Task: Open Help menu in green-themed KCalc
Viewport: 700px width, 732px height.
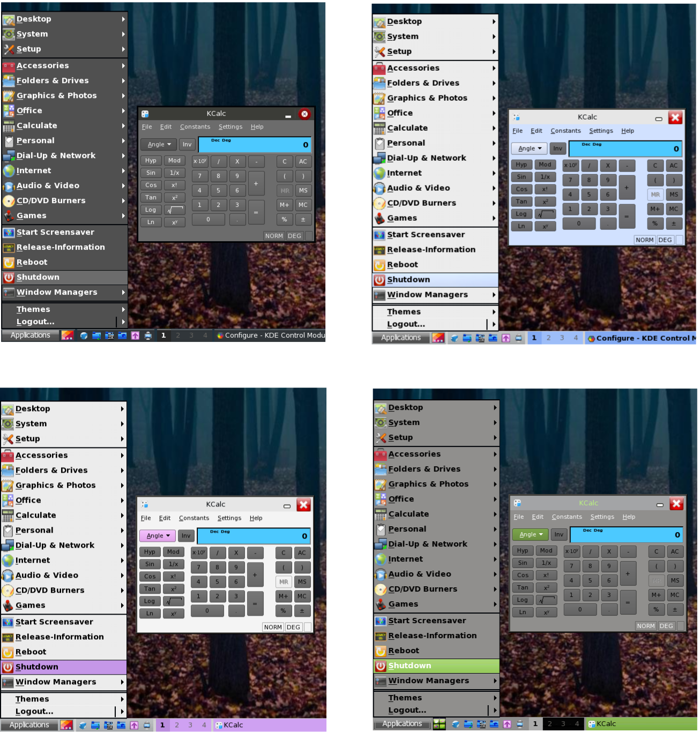Action: [x=629, y=517]
